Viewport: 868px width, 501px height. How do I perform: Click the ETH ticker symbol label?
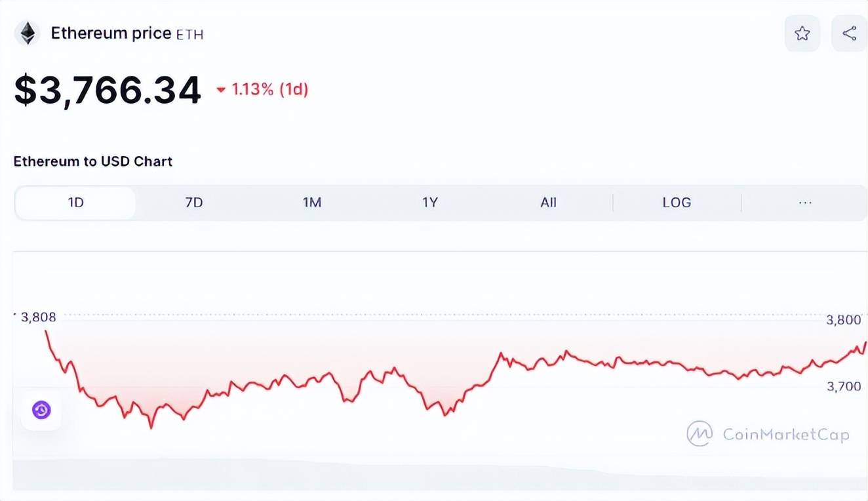pos(190,35)
